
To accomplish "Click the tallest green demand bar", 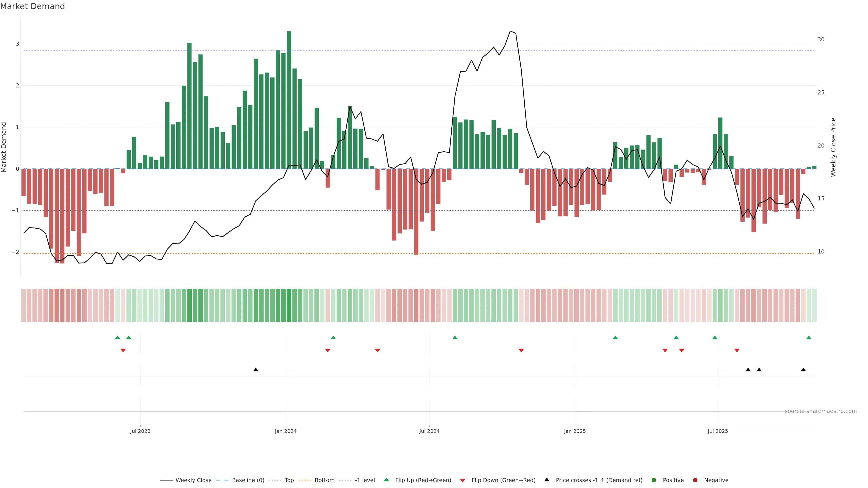I will coord(289,101).
